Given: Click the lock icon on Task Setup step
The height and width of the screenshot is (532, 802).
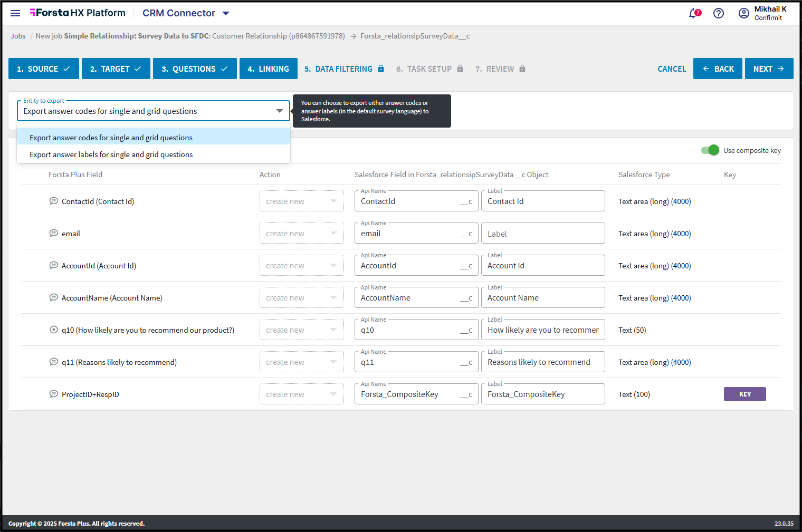Looking at the screenshot, I should coord(460,69).
